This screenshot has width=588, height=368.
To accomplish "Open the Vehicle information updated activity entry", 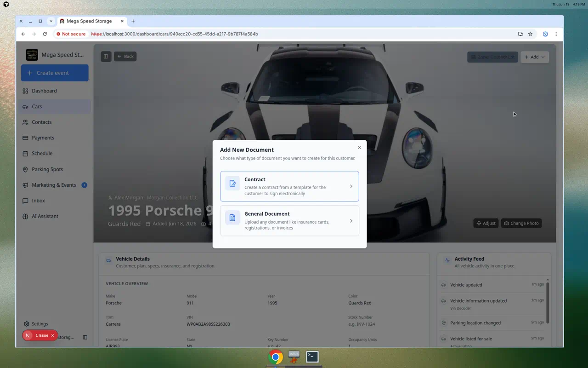I will pos(492,304).
